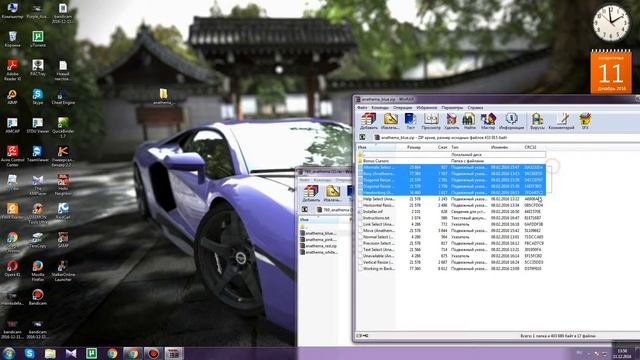Select the Handwriting file row
The height and width of the screenshot is (360, 640).
tap(451, 192)
